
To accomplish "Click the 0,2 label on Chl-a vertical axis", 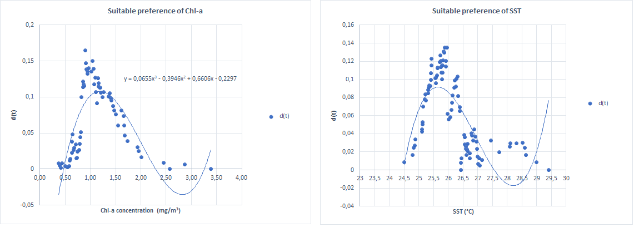I will pyautogui.click(x=30, y=25).
